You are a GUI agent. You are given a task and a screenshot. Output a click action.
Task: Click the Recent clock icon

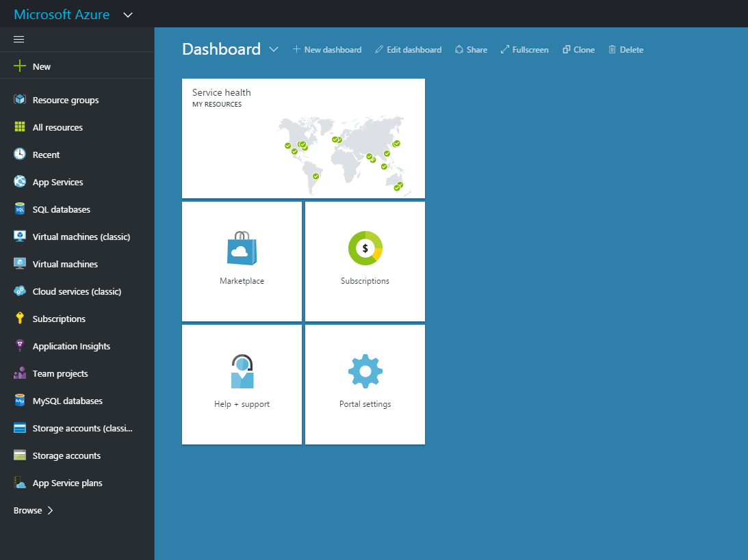coord(20,154)
